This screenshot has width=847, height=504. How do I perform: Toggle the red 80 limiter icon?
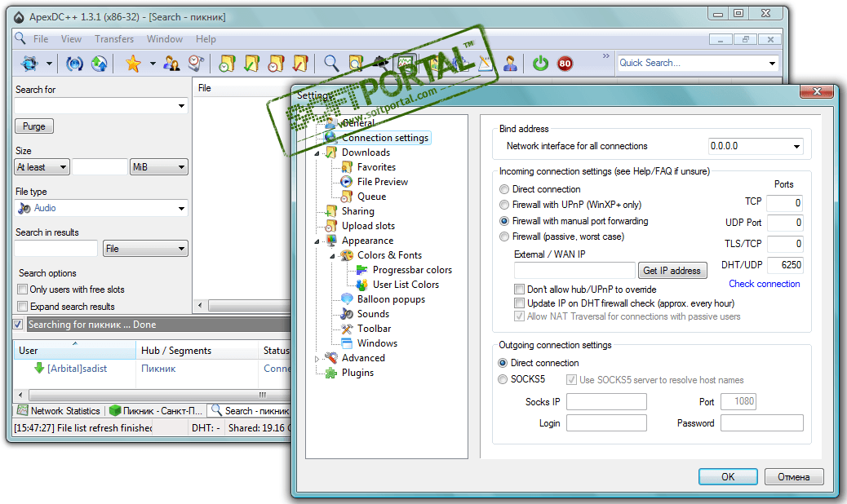click(565, 64)
